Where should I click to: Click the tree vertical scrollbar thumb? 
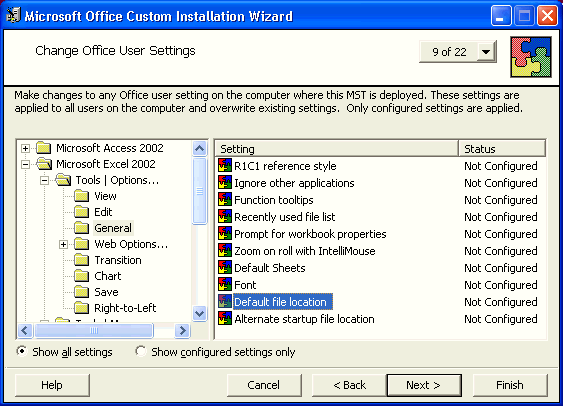(199, 191)
